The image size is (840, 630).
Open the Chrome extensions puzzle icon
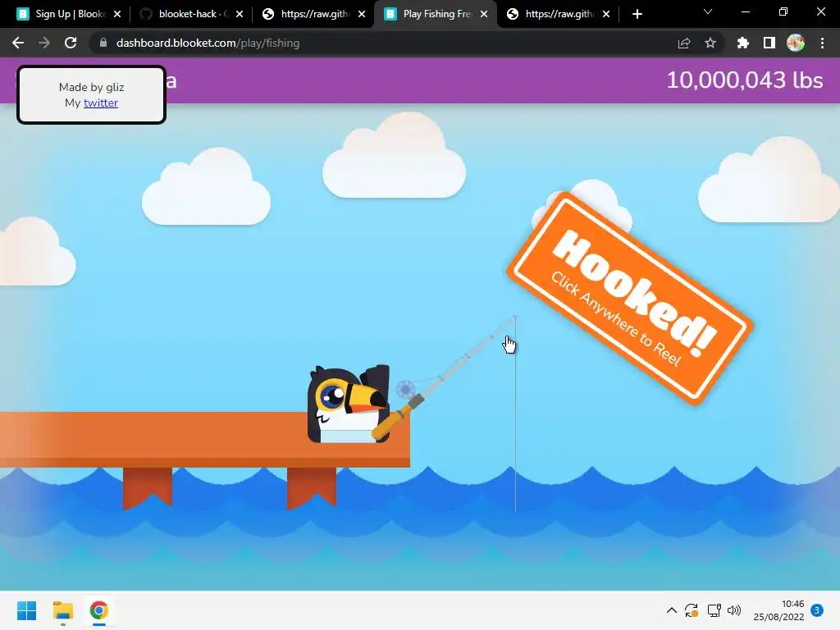[x=742, y=43]
